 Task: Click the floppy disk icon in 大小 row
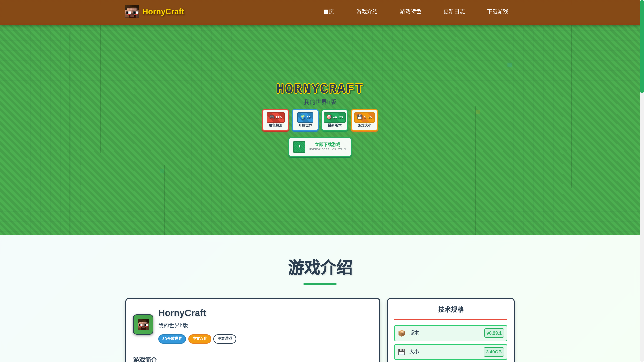401,352
